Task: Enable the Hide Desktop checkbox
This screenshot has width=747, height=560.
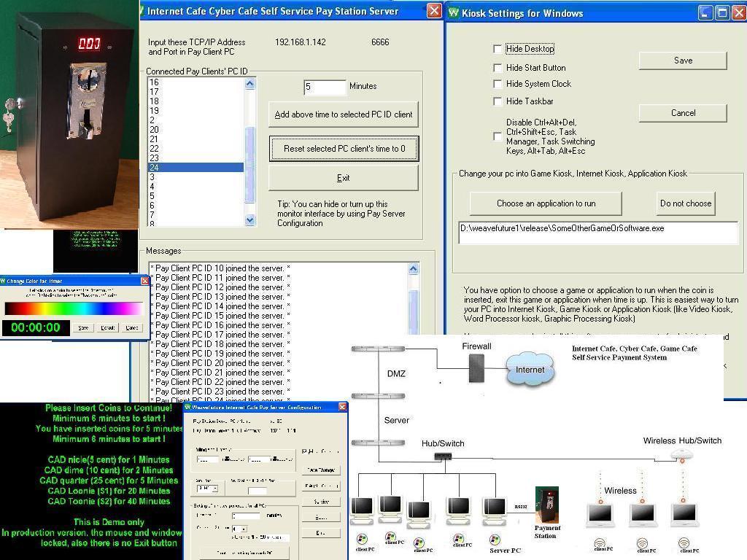Action: tap(498, 49)
